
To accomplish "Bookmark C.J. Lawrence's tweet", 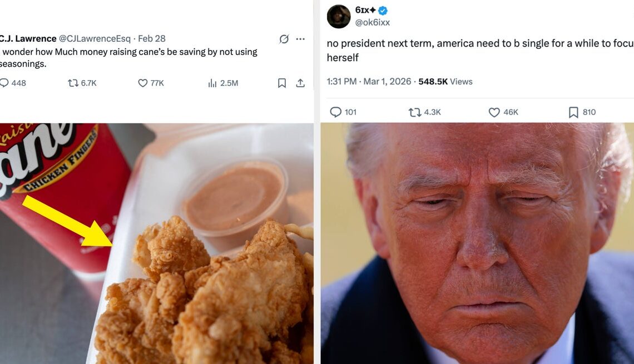I will 281,82.
